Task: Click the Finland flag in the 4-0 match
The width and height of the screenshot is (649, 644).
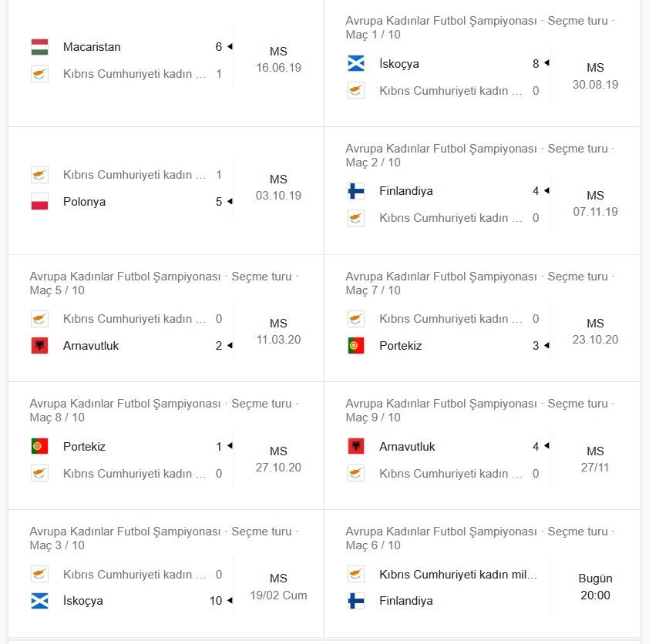Action: [x=356, y=191]
